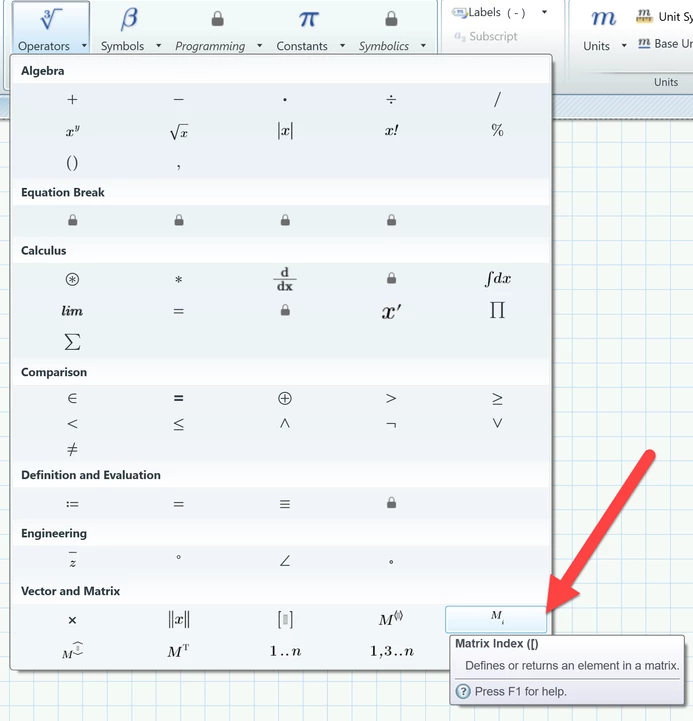
Task: Insert the step range 1,3..n operator
Action: point(392,651)
